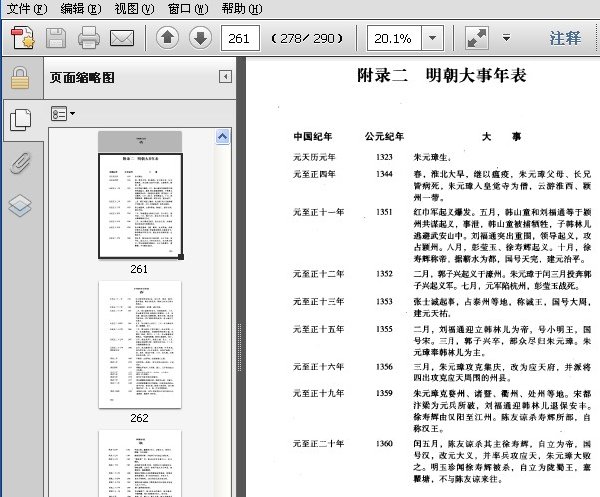Image resolution: width=600 pixels, height=497 pixels.
Task: Open the 帮助(H) menu
Action: (242, 8)
